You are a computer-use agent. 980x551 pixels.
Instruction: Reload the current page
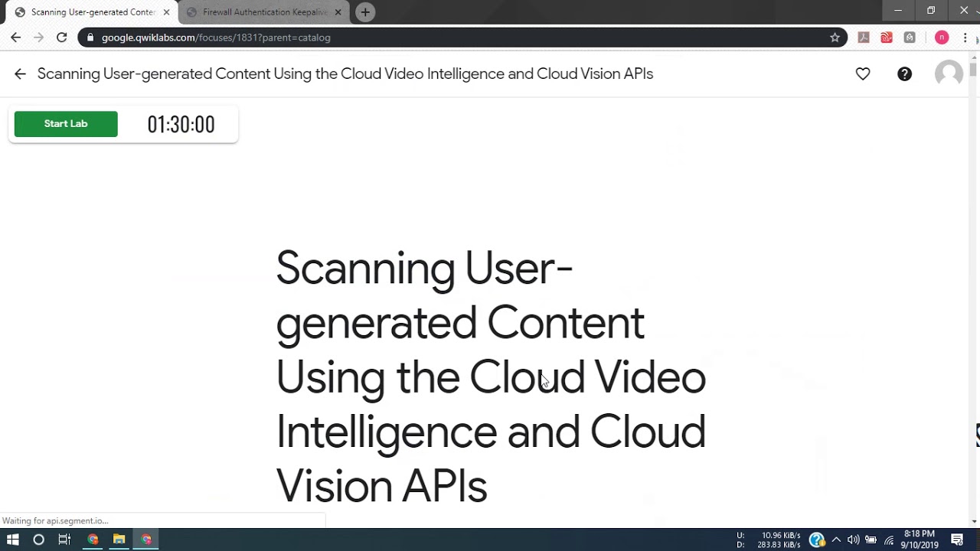(62, 37)
